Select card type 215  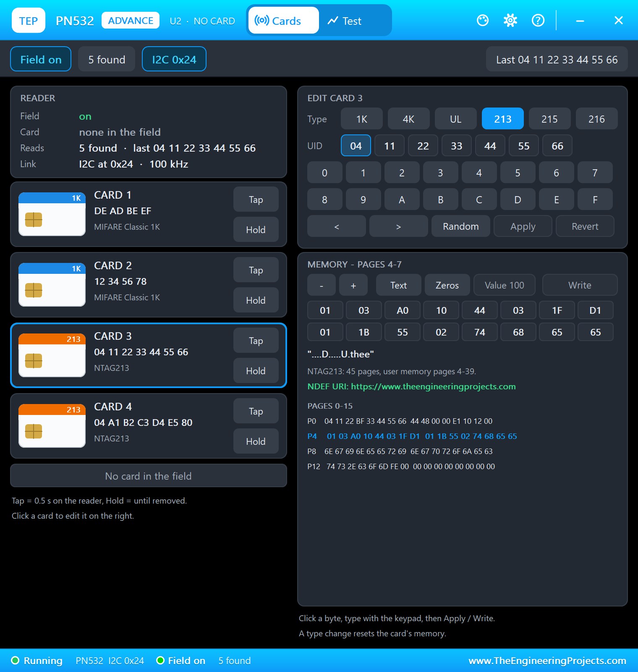pos(550,118)
